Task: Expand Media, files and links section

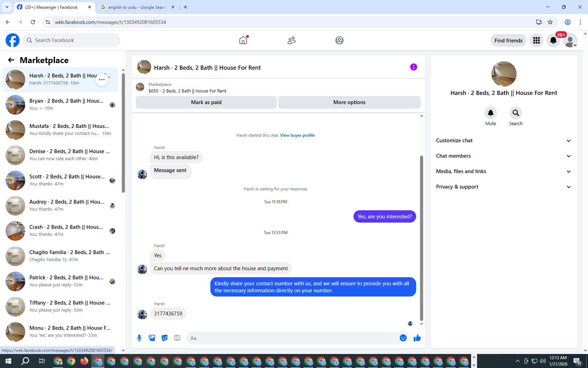Action: click(x=504, y=171)
